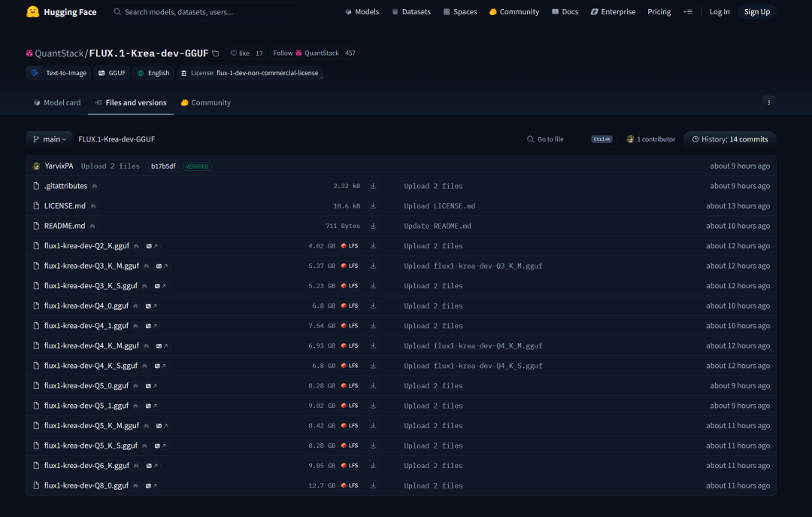Download flux1-krea-dev-Q5_K_S.gguf
The width and height of the screenshot is (812, 517).
[x=373, y=446]
